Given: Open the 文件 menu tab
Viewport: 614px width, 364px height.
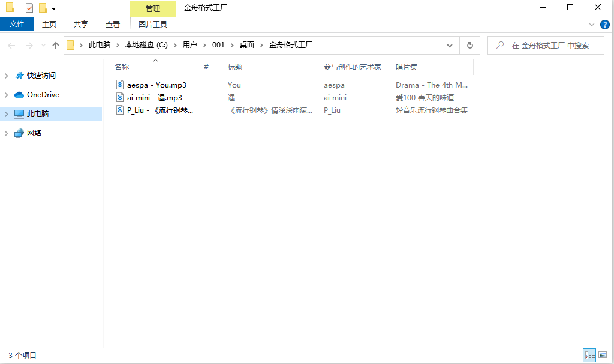Looking at the screenshot, I should (16, 24).
